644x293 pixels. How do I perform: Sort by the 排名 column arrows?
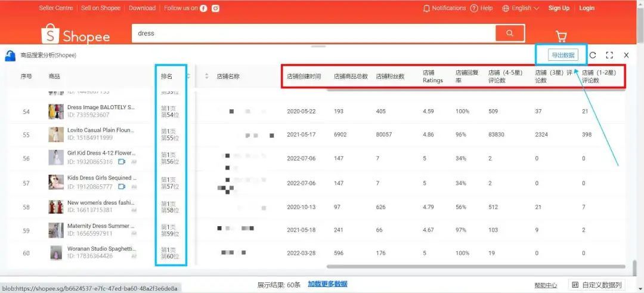pyautogui.click(x=188, y=76)
